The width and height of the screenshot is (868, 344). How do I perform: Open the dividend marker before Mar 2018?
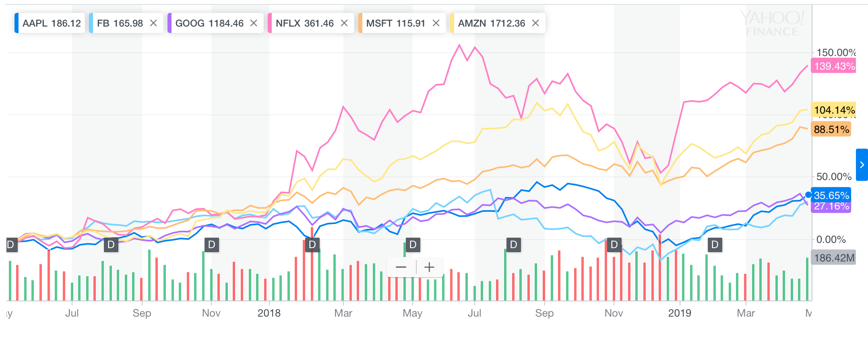[312, 245]
